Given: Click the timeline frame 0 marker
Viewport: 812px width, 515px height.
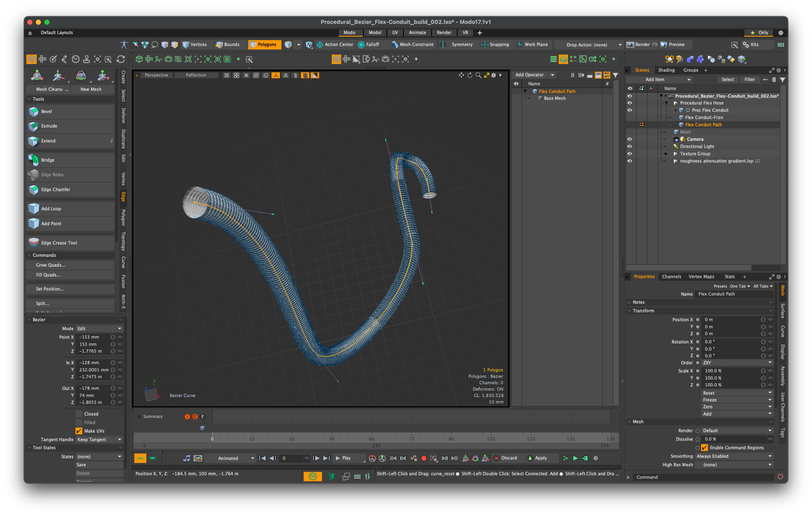Looking at the screenshot, I should coord(212,439).
